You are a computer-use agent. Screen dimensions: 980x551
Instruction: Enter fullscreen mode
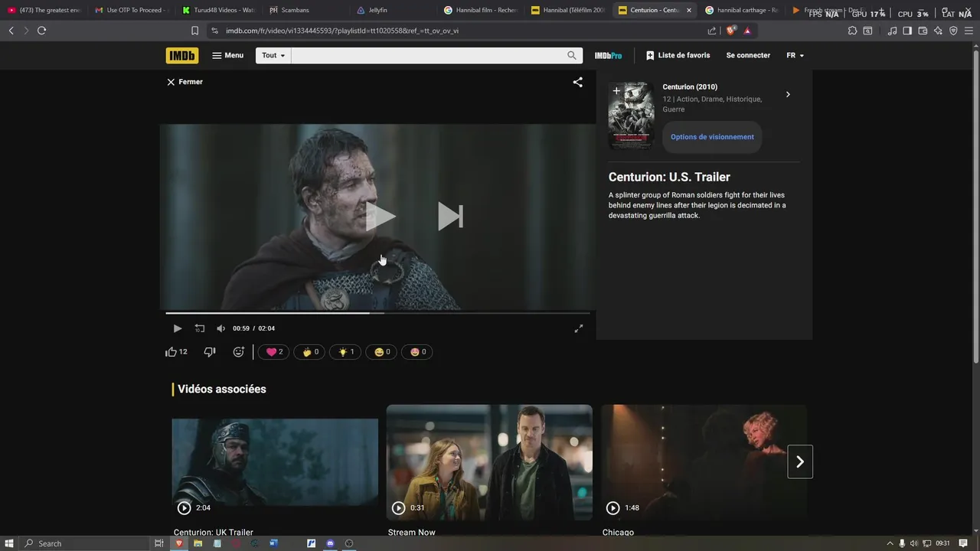click(x=579, y=328)
